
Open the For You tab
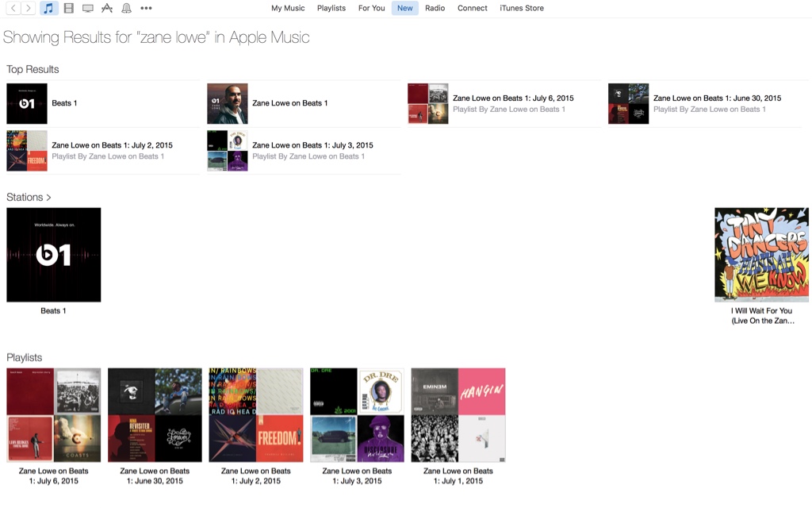(371, 8)
